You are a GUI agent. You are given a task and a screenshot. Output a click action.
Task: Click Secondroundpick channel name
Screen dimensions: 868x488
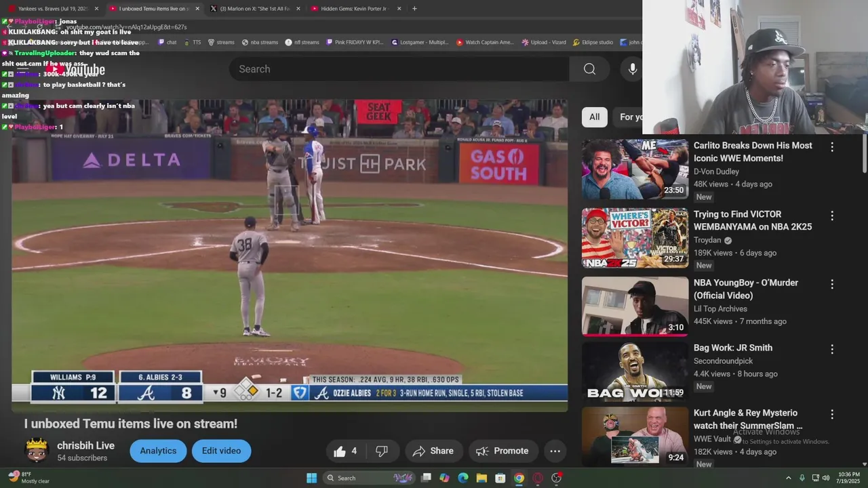coord(723,361)
